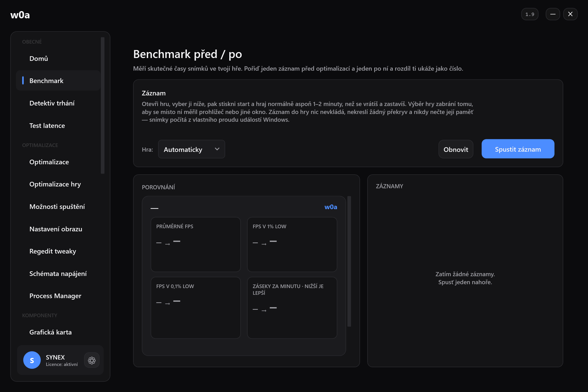This screenshot has height=392, width=588.
Task: Open Detektiv trhání page
Action: click(x=58, y=103)
